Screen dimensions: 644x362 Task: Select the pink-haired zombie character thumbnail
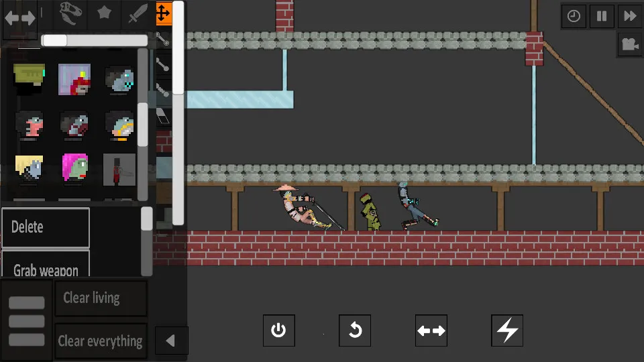[x=74, y=168]
